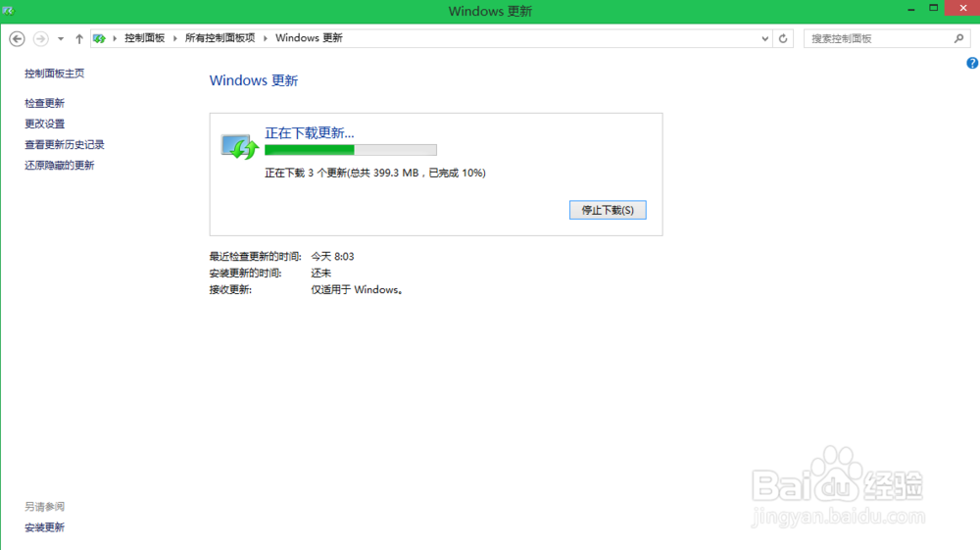980x550 pixels.
Task: Click the address bar Windows Update icon
Action: click(99, 39)
